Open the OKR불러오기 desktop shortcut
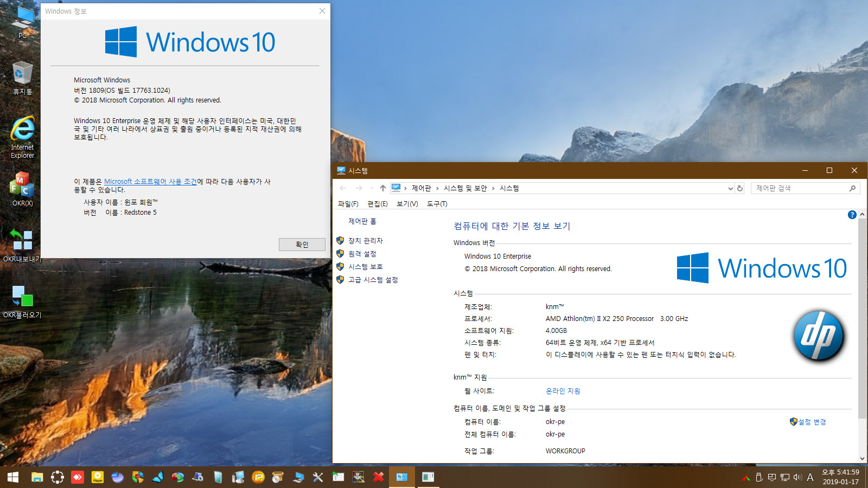The height and width of the screenshot is (488, 868). pyautogui.click(x=22, y=301)
